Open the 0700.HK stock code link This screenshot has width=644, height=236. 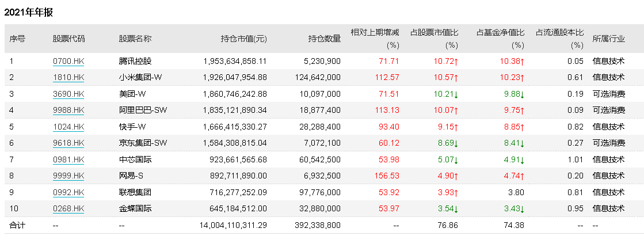pyautogui.click(x=68, y=61)
